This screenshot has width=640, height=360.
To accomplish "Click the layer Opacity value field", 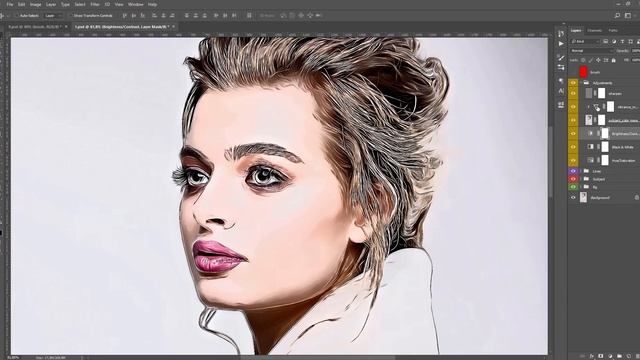I will pos(635,51).
